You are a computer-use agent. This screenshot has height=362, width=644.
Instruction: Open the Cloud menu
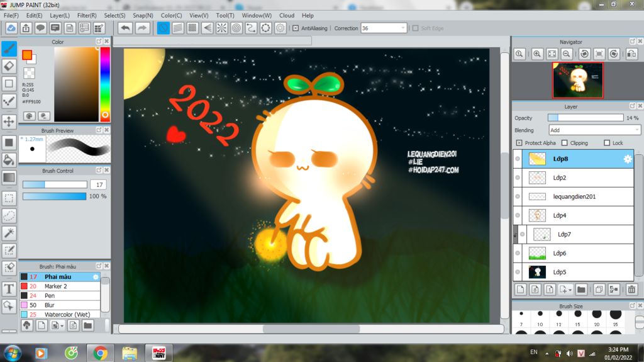(287, 15)
